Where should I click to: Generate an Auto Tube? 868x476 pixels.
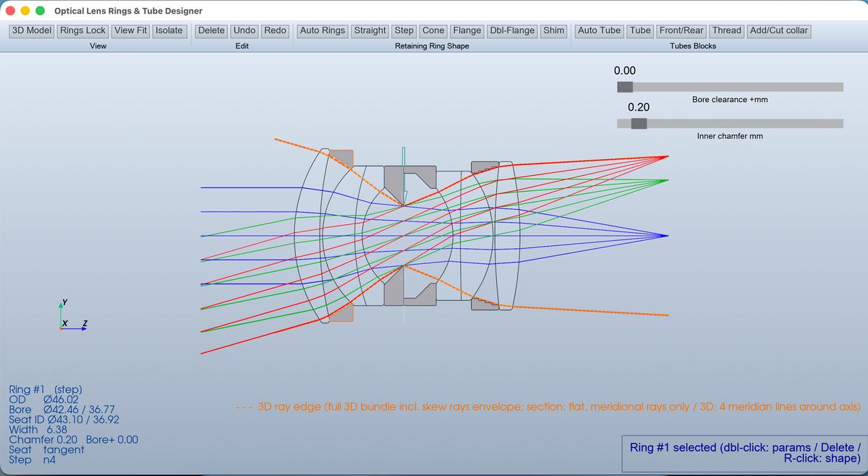point(600,30)
